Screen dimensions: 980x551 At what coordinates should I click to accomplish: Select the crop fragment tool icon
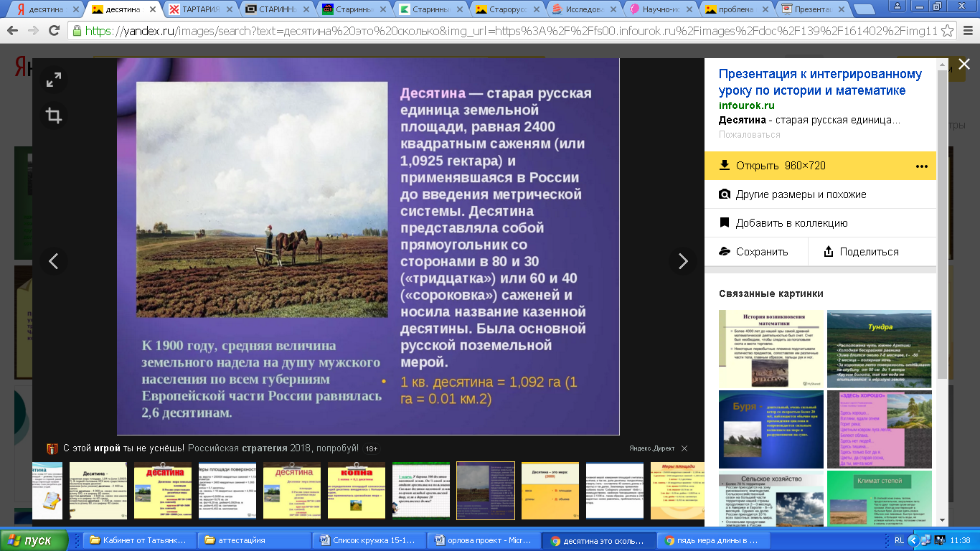54,116
